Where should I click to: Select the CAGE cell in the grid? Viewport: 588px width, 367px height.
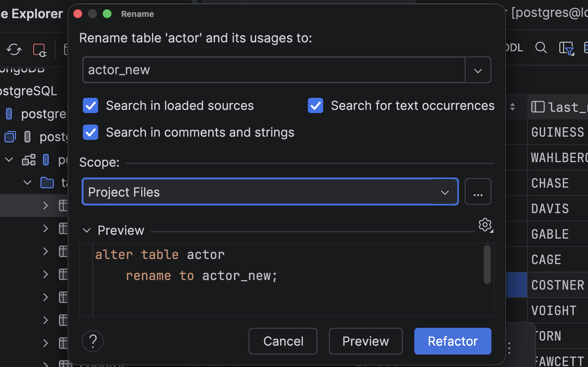(558, 260)
